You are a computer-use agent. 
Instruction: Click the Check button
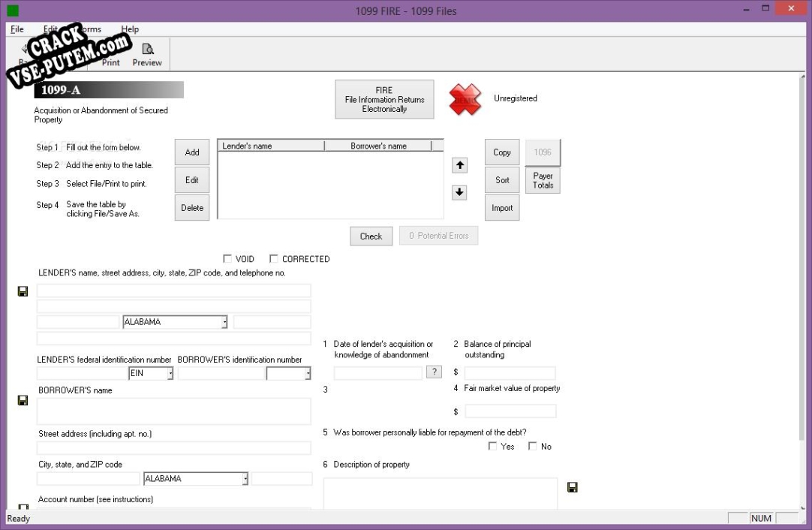371,236
